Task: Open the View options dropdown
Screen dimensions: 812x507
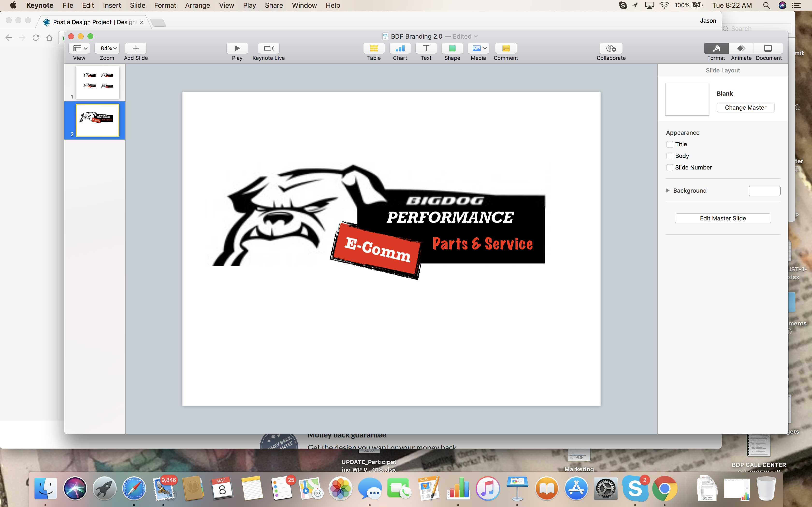Action: [x=79, y=48]
